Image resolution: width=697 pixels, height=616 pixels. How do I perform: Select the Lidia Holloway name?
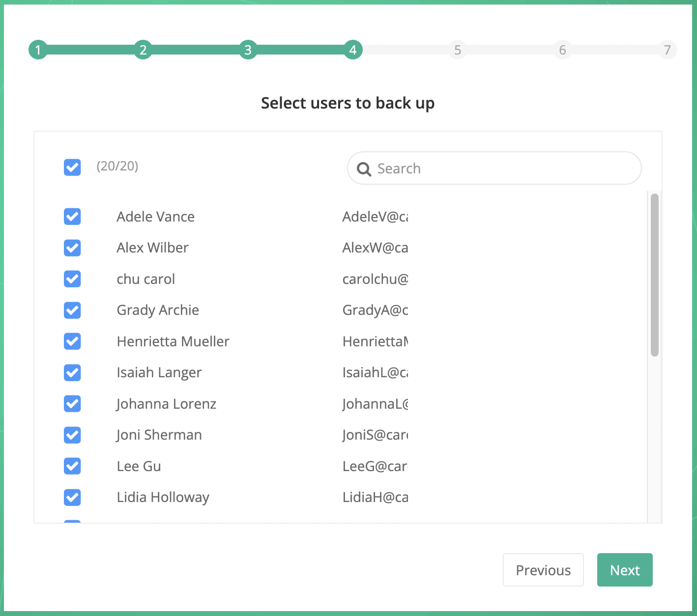pos(163,497)
